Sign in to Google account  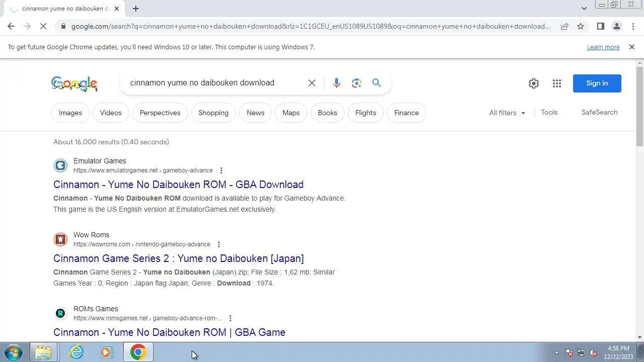click(597, 83)
